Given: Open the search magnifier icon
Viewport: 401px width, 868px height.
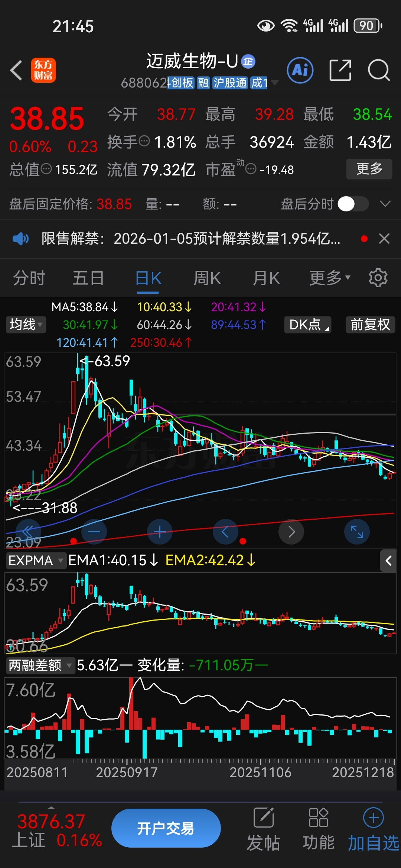Looking at the screenshot, I should tap(379, 70).
